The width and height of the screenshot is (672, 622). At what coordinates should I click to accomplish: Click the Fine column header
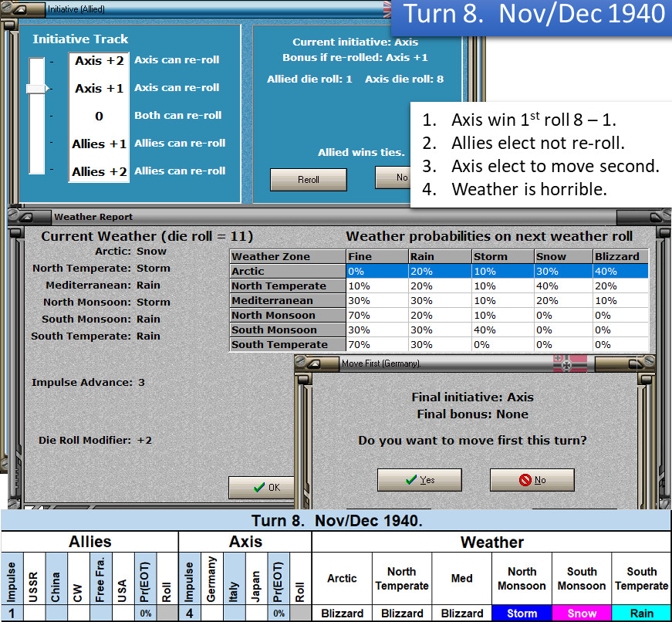tap(377, 256)
